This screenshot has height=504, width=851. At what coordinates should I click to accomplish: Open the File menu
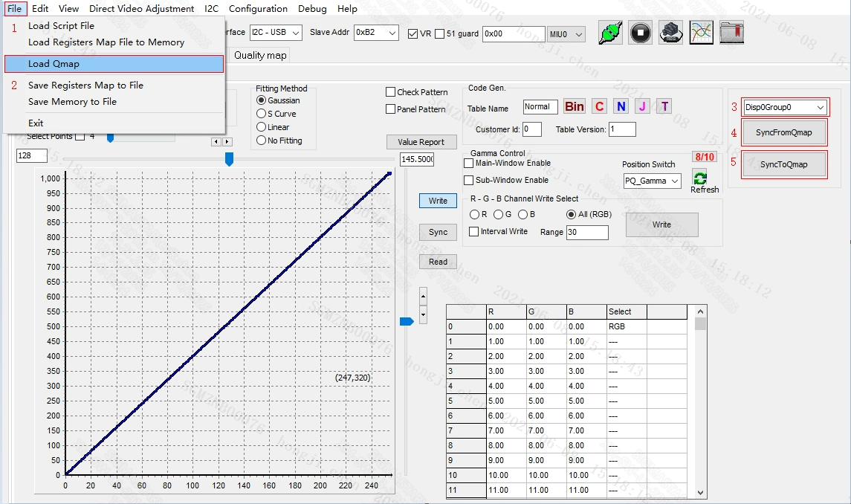pyautogui.click(x=15, y=9)
